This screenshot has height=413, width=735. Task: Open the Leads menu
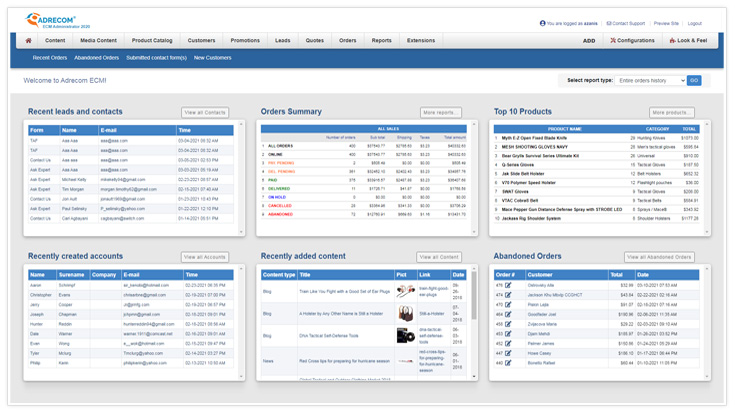[x=283, y=41]
